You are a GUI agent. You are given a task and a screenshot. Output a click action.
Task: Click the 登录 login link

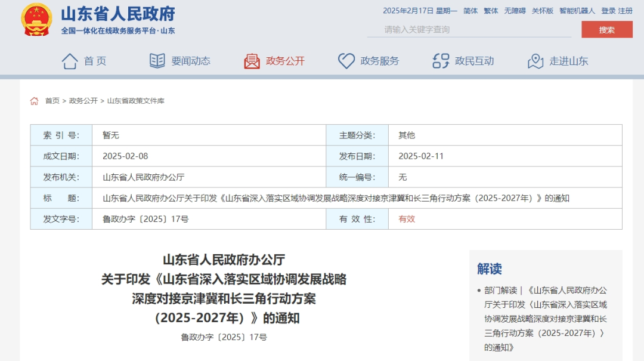(x=608, y=11)
